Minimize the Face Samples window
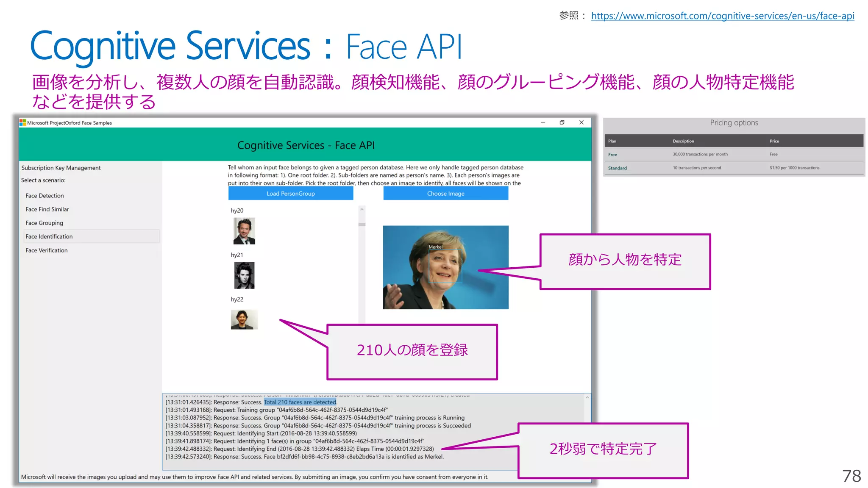The height and width of the screenshot is (488, 868). click(543, 122)
